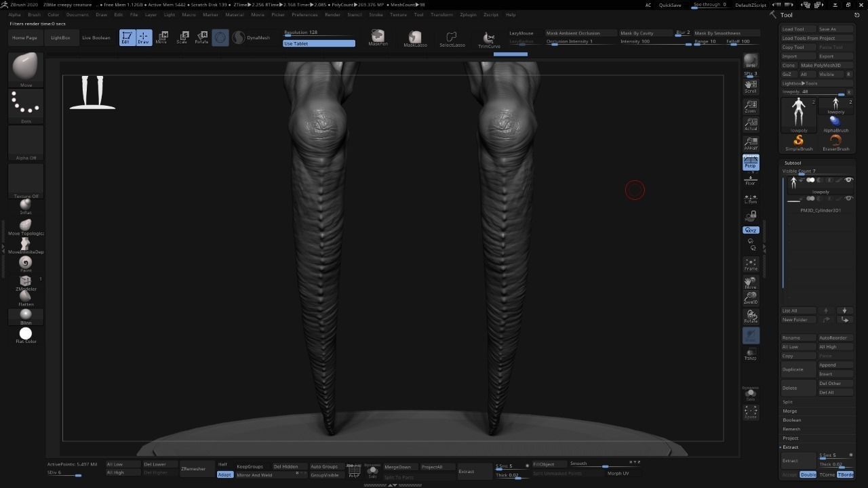
Task: Toggle lowpoly subtool visibility eye
Action: tap(848, 180)
